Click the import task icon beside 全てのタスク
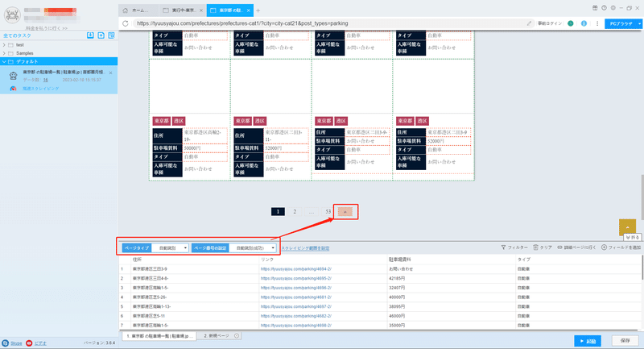The width and height of the screenshot is (644, 349). (90, 35)
